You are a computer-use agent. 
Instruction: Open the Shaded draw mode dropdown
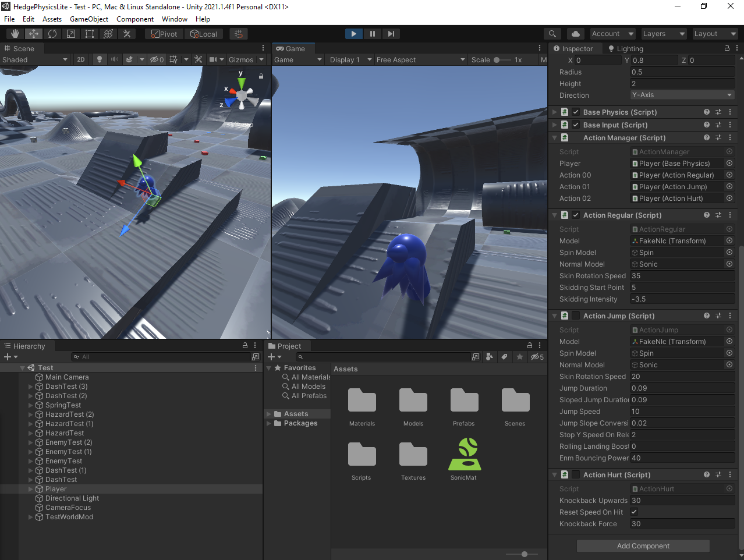[35, 59]
